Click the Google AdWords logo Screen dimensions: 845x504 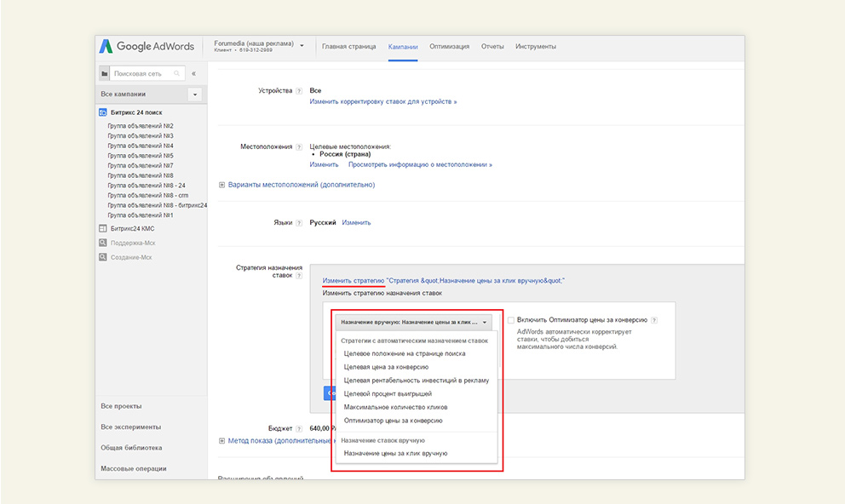coord(147,46)
